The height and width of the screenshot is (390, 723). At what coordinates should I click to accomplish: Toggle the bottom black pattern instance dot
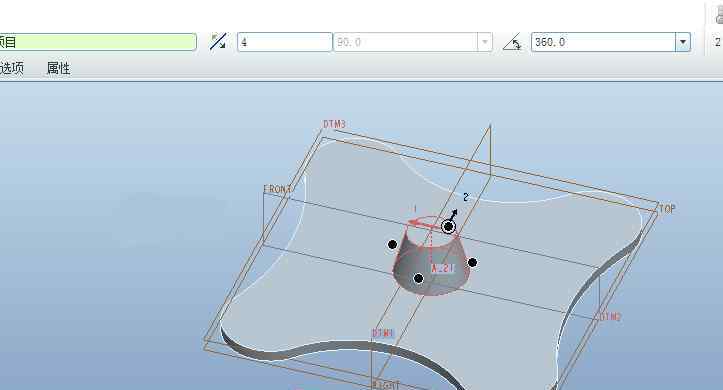(x=418, y=278)
